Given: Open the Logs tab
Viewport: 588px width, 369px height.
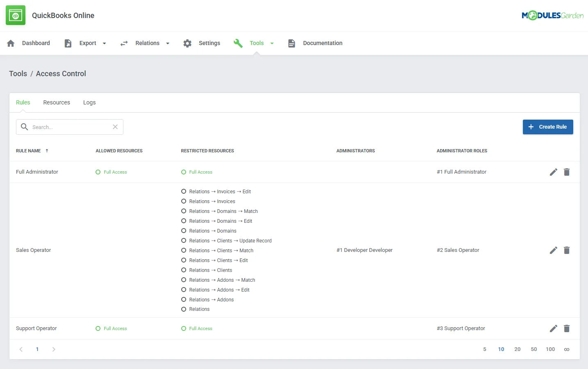Looking at the screenshot, I should pyautogui.click(x=89, y=102).
